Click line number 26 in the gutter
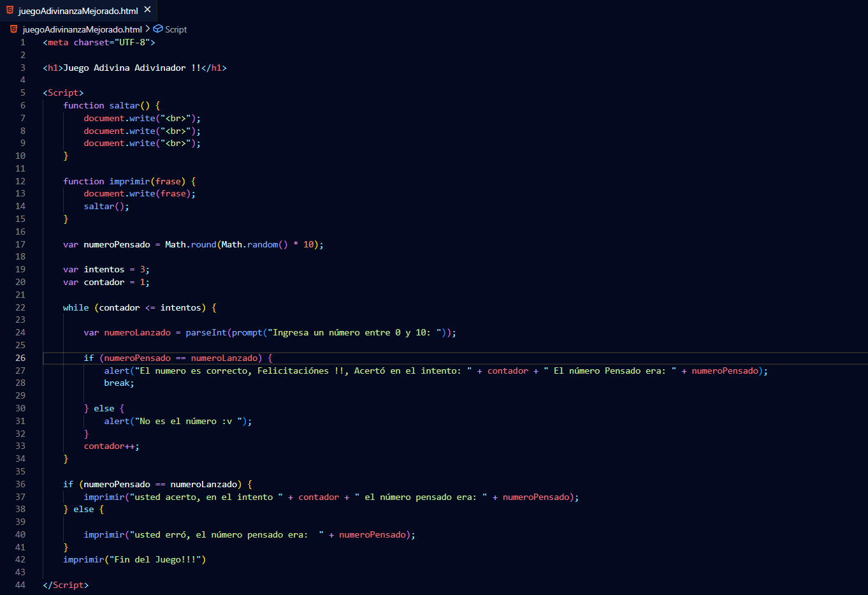 (x=20, y=358)
